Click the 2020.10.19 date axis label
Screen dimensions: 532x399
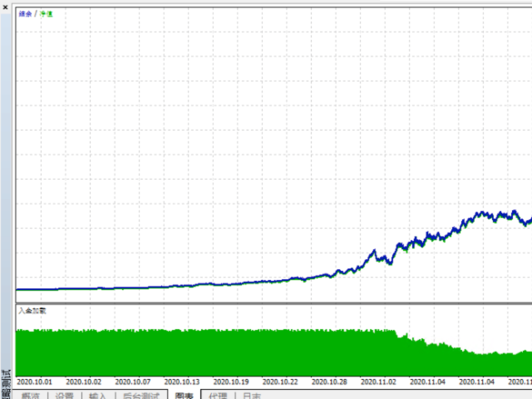231,382
